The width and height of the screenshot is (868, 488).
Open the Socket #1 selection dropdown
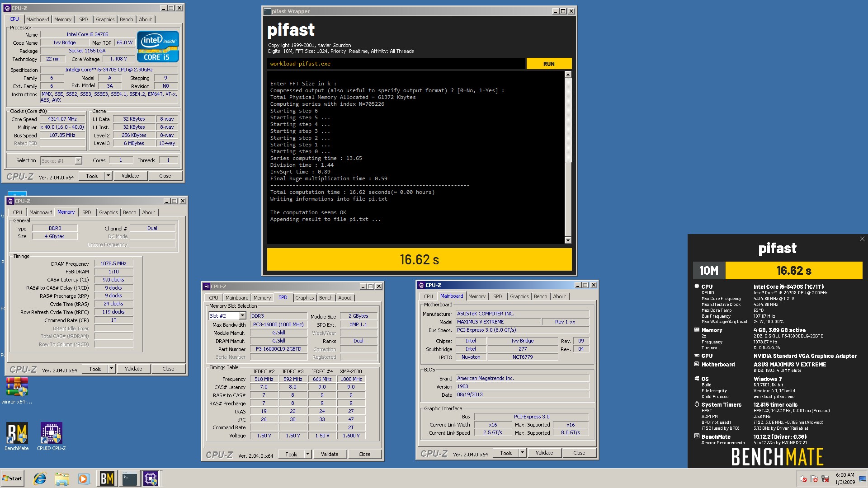click(x=78, y=160)
